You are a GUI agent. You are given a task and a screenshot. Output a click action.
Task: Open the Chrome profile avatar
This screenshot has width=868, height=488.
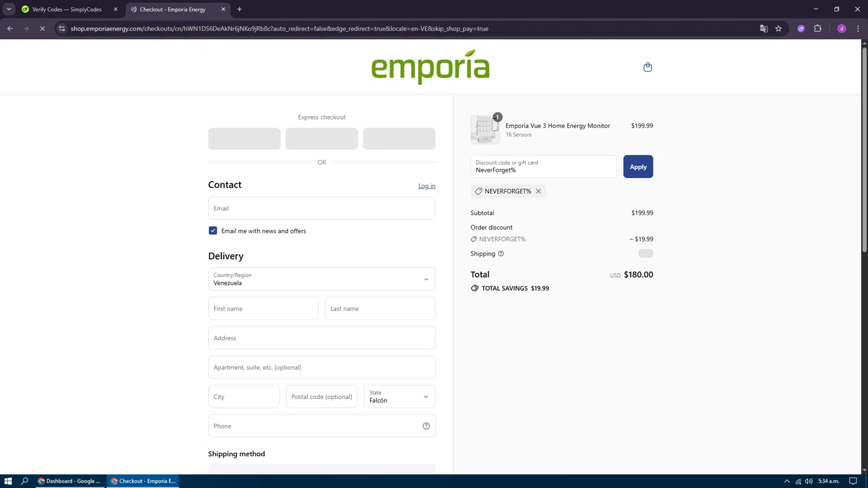pyautogui.click(x=841, y=28)
